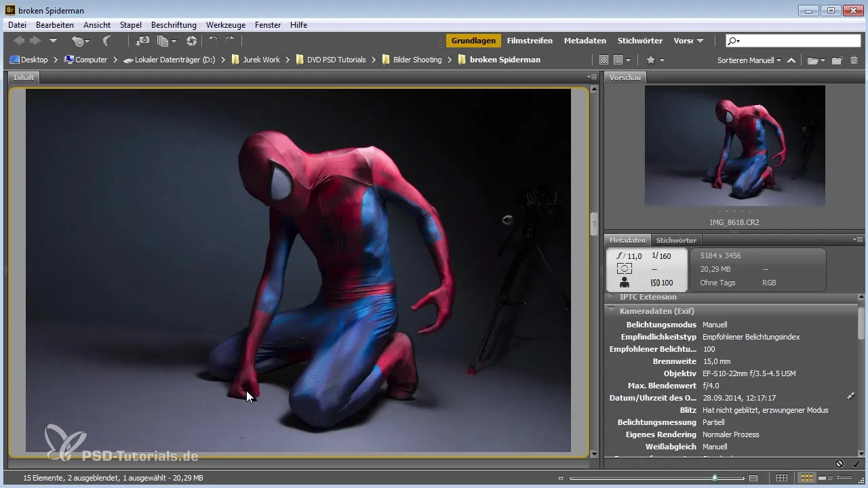The width and height of the screenshot is (868, 488).
Task: Navigate to Jurek Work folder breadcrumb
Action: [x=256, y=60]
